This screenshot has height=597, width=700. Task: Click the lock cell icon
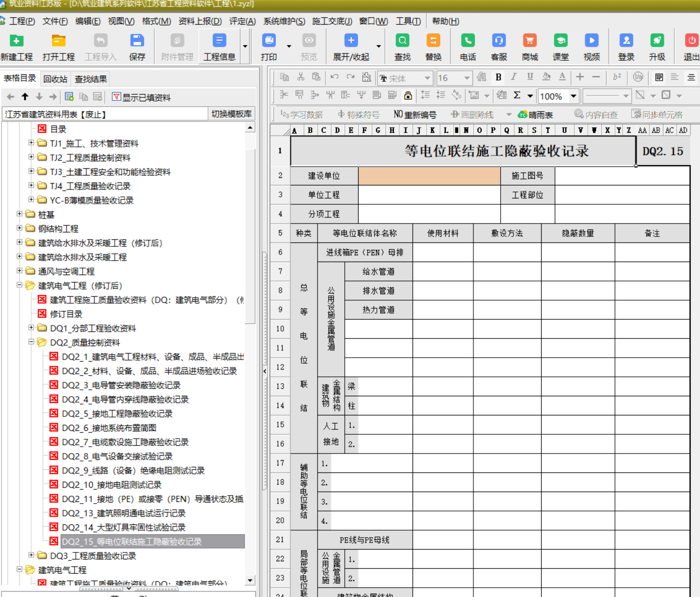[408, 95]
